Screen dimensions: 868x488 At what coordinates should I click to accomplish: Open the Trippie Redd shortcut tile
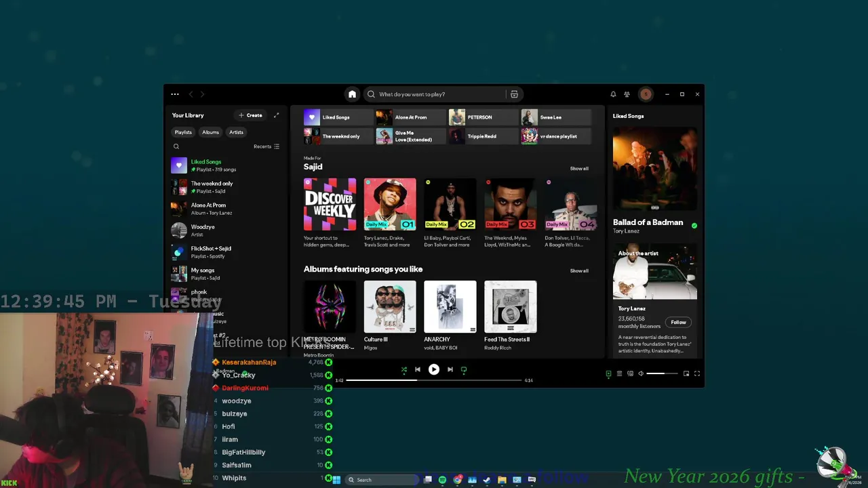[484, 136]
